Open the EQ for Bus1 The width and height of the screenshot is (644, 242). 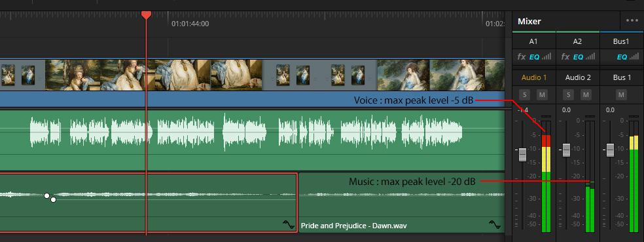pyautogui.click(x=622, y=57)
